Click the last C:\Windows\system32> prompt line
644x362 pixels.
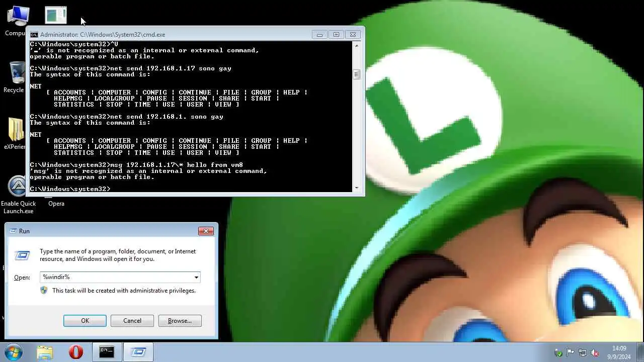click(x=70, y=189)
